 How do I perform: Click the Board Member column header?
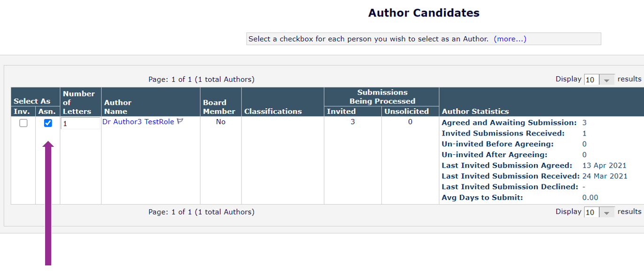(x=219, y=107)
